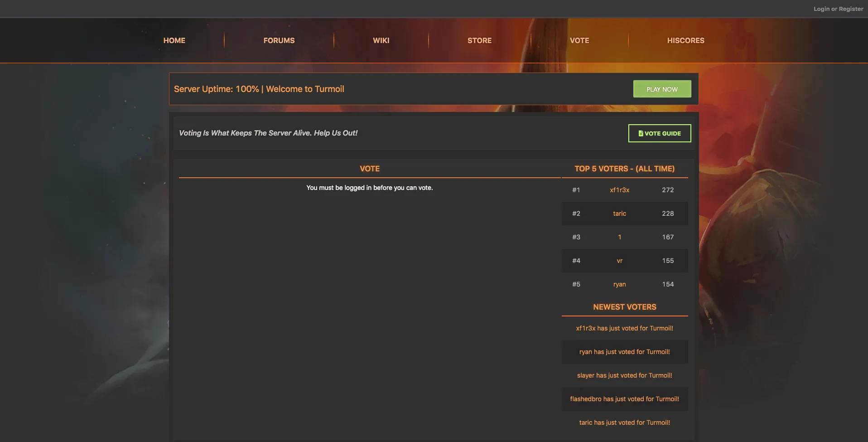Go to the Forums page
This screenshot has height=442, width=868.
pos(279,40)
